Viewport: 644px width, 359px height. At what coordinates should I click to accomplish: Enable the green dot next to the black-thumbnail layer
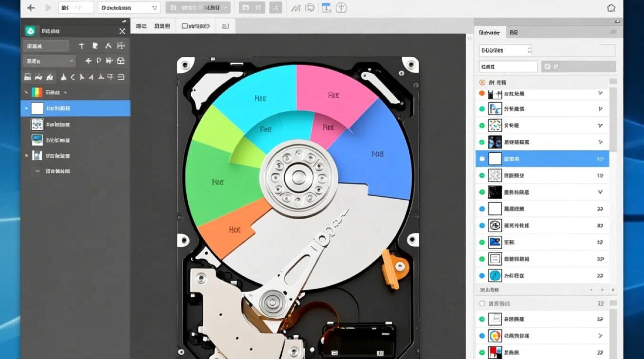coord(481,192)
